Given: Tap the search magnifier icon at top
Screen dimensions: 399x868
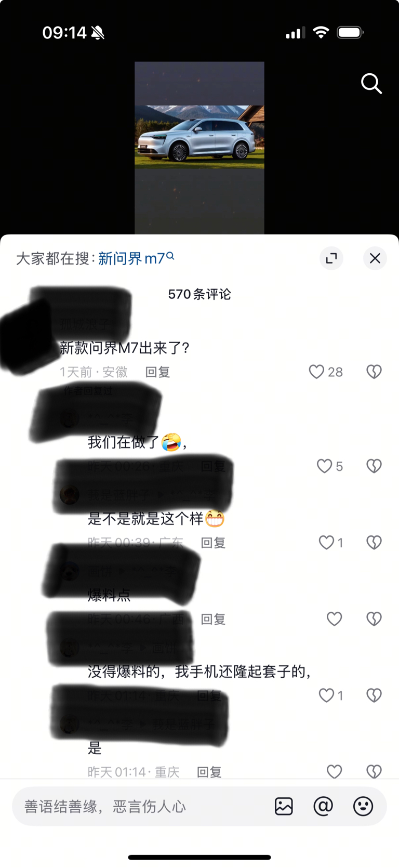Looking at the screenshot, I should point(371,83).
